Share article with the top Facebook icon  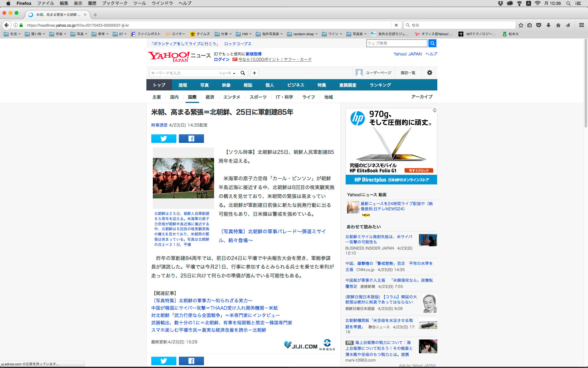coord(191,139)
